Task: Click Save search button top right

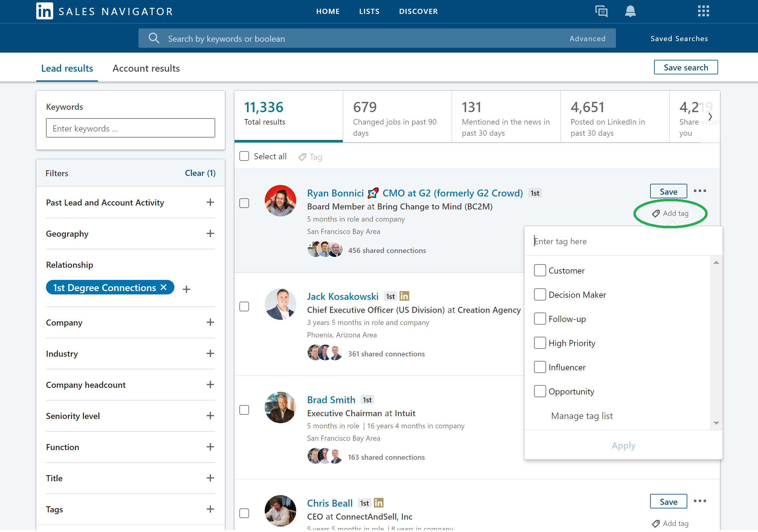Action: click(x=686, y=67)
